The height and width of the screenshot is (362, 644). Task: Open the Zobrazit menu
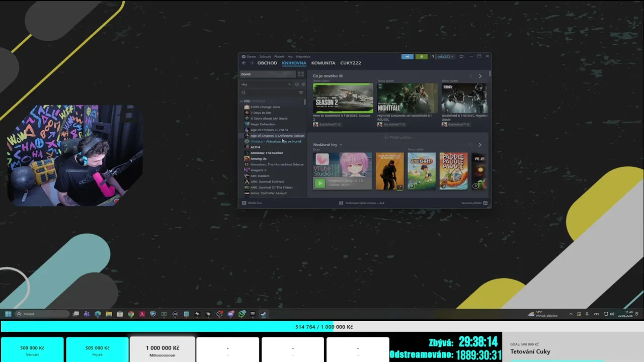[x=265, y=57]
